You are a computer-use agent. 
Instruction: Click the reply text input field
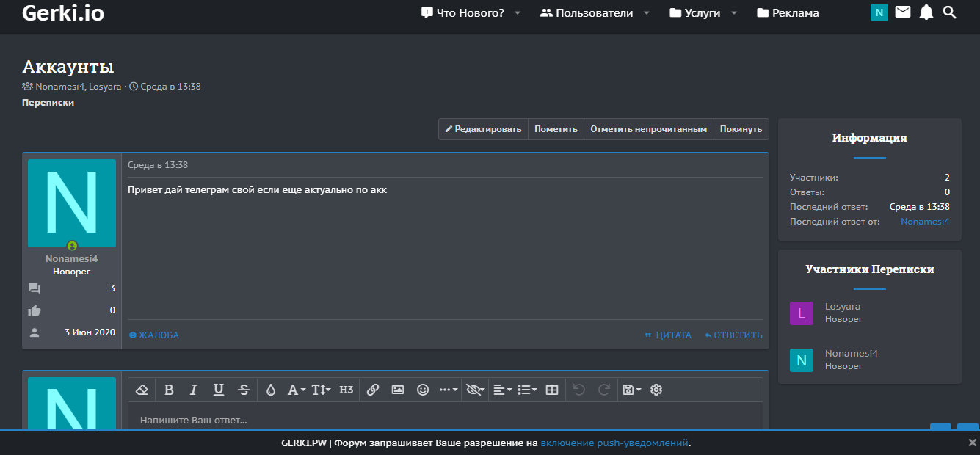pos(445,421)
